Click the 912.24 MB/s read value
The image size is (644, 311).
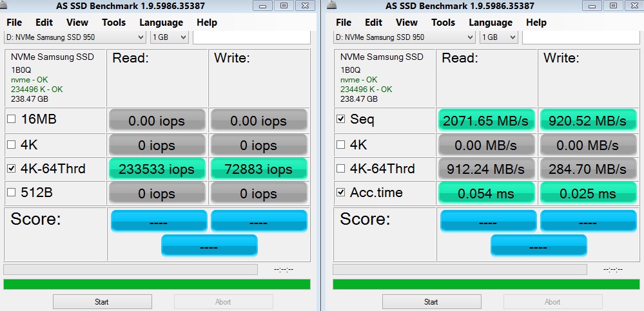click(486, 169)
